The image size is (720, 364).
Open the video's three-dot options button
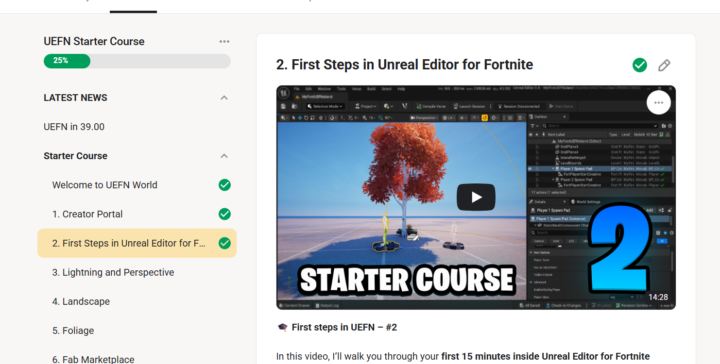click(x=658, y=103)
